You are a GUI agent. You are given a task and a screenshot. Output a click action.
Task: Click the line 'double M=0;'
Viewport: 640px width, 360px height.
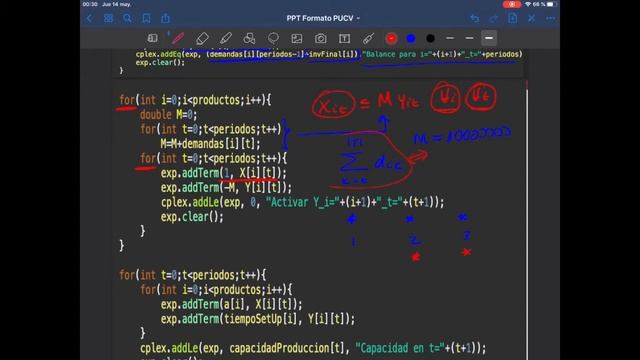168,115
